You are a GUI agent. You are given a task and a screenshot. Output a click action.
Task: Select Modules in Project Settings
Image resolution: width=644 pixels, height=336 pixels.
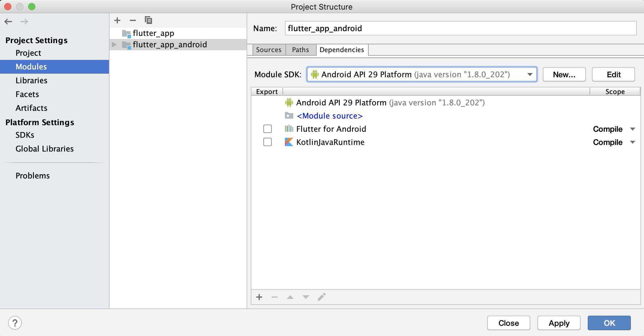(x=54, y=66)
